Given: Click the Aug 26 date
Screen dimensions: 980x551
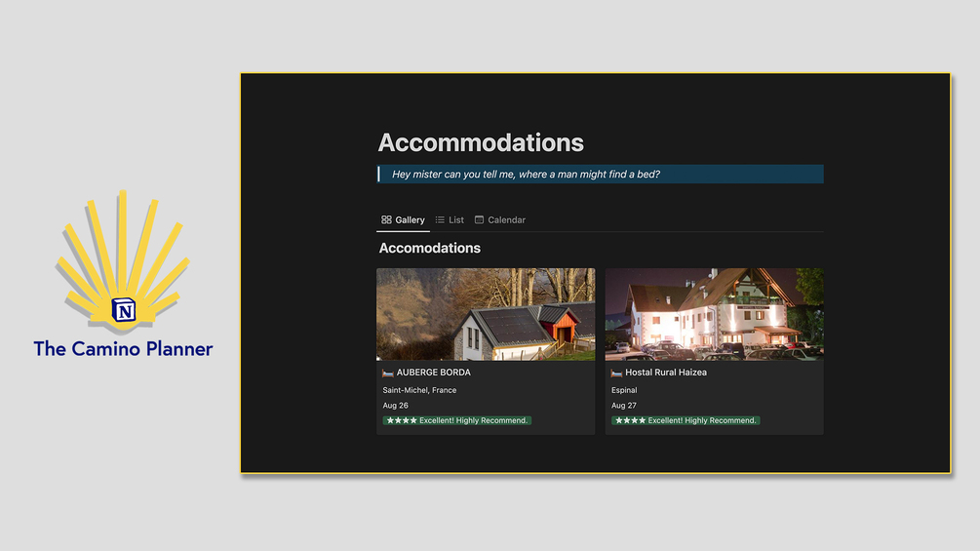Looking at the screenshot, I should pos(396,406).
